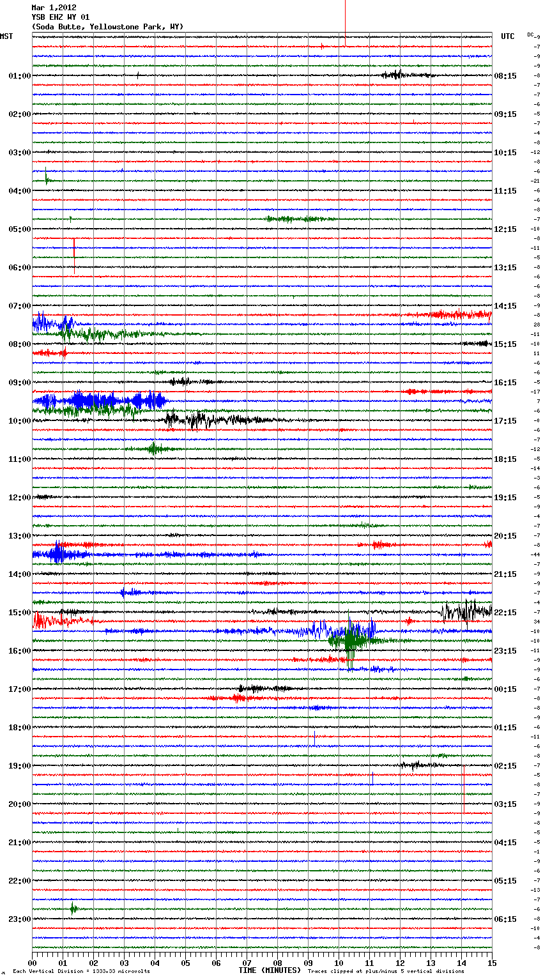Click the '14:15' UTC row label
The image size is (543, 980).
point(505,306)
